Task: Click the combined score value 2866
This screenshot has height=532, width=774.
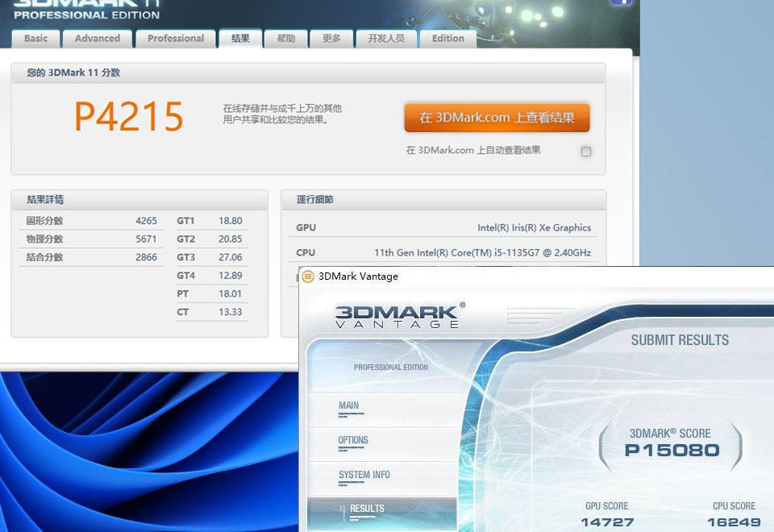Action: click(x=146, y=257)
